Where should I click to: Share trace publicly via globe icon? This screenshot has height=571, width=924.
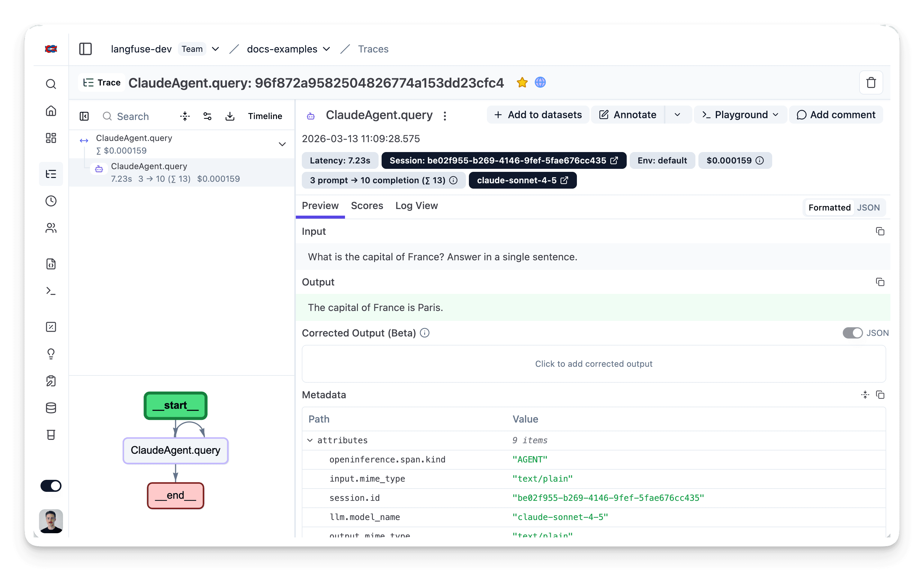coord(540,82)
